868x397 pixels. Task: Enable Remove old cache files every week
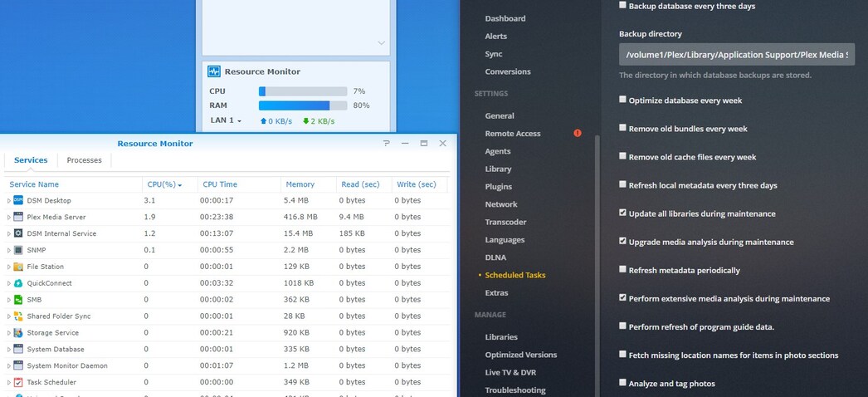point(622,156)
